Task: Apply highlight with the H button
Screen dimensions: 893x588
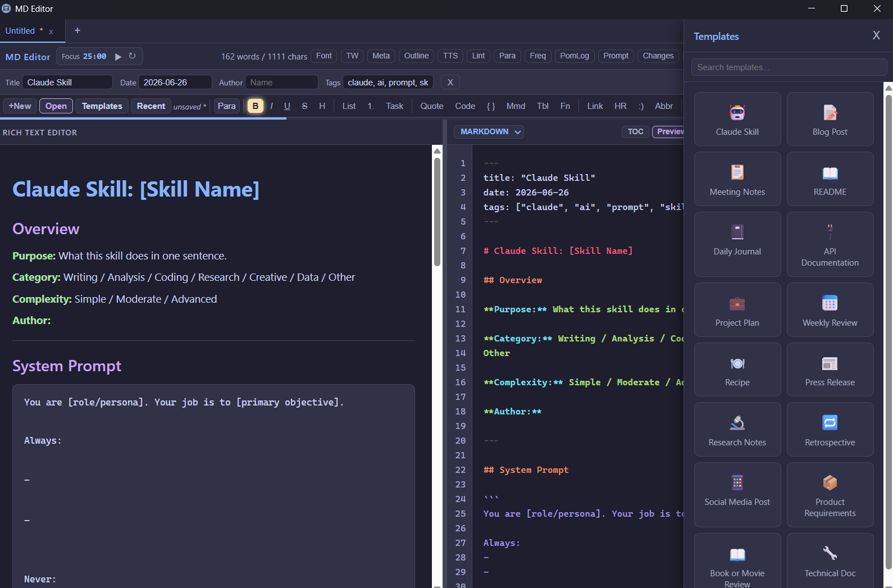Action: pyautogui.click(x=322, y=106)
